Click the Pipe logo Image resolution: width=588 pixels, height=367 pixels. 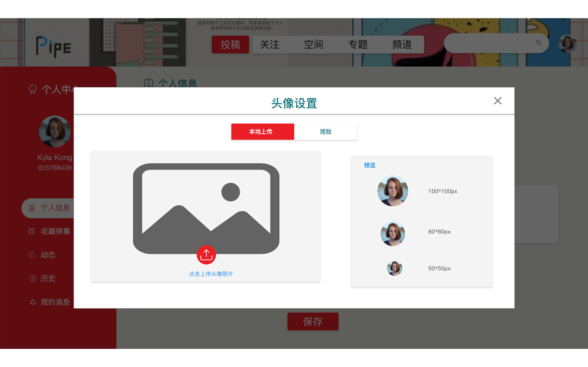click(x=54, y=47)
